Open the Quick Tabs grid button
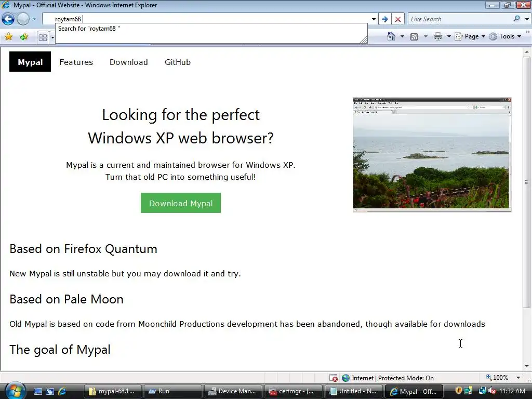Image resolution: width=532 pixels, height=399 pixels. coord(43,37)
